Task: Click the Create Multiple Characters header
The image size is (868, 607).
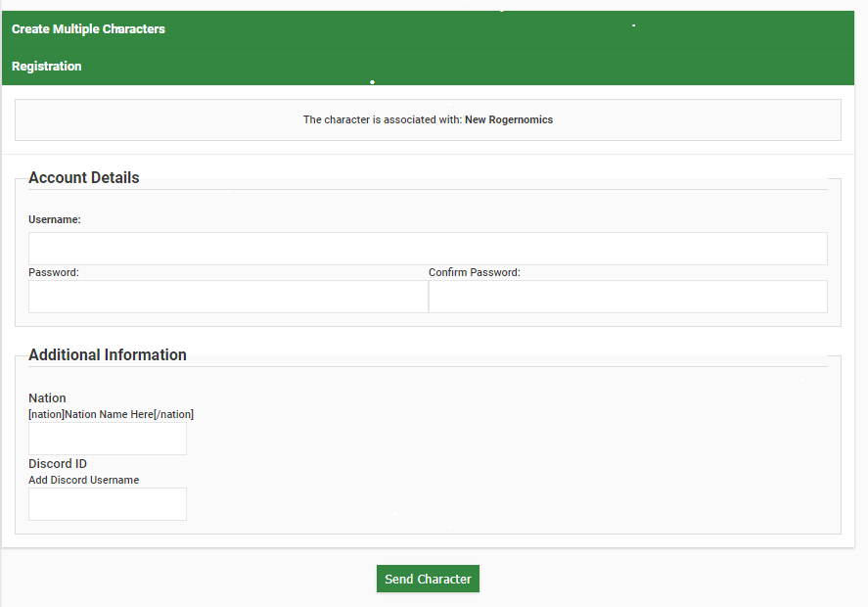Action: (88, 29)
